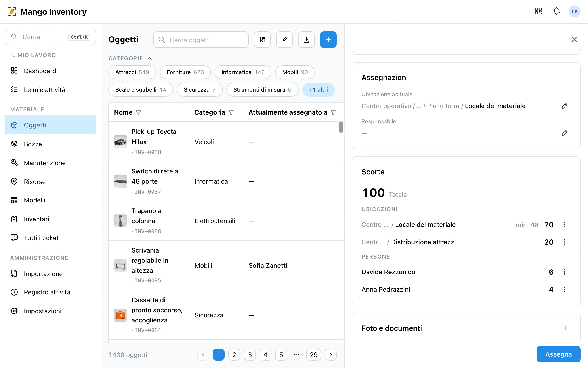Show the +1 altri categories
Image resolution: width=588 pixels, height=368 pixels.
point(318,90)
